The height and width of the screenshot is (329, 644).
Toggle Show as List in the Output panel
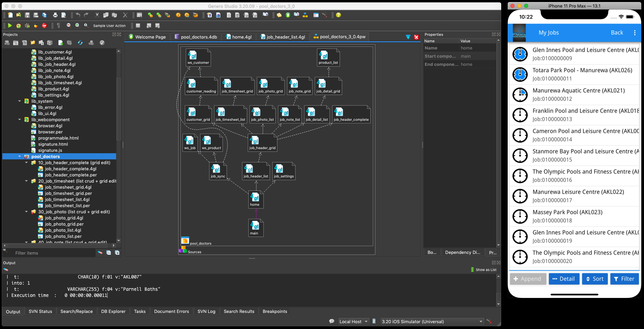(483, 270)
